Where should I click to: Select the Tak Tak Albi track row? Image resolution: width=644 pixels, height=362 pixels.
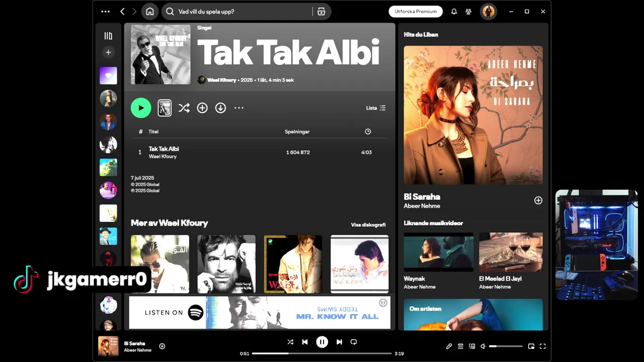[x=260, y=152]
